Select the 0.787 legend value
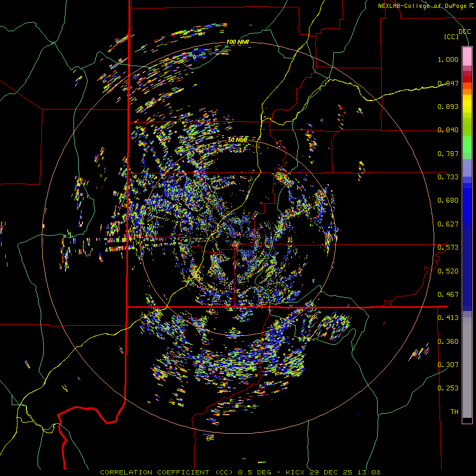The height and width of the screenshot is (476, 476). [448, 153]
